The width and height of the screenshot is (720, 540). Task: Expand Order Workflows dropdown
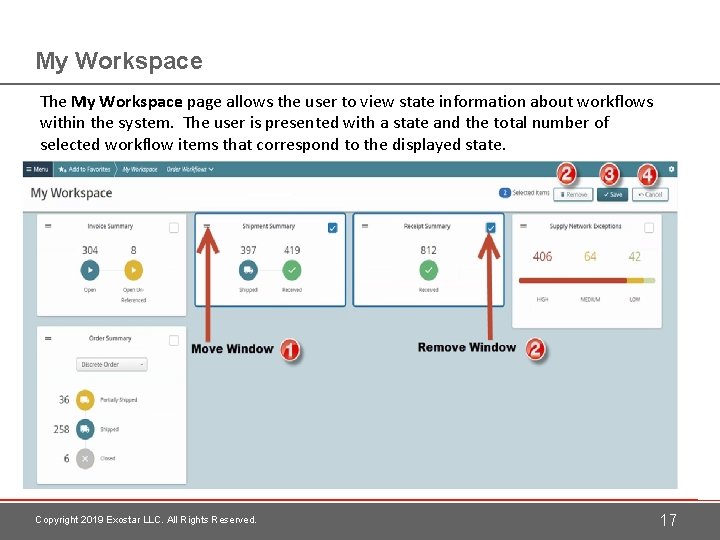click(x=190, y=169)
